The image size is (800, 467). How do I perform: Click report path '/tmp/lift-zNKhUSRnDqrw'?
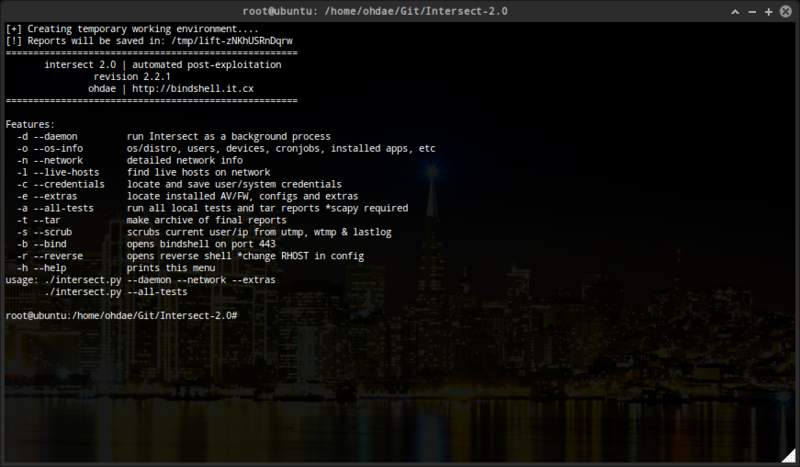(x=232, y=41)
